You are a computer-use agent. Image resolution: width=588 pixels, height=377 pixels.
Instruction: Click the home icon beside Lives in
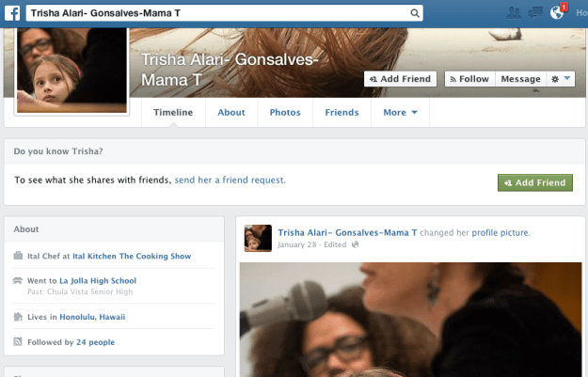(18, 317)
